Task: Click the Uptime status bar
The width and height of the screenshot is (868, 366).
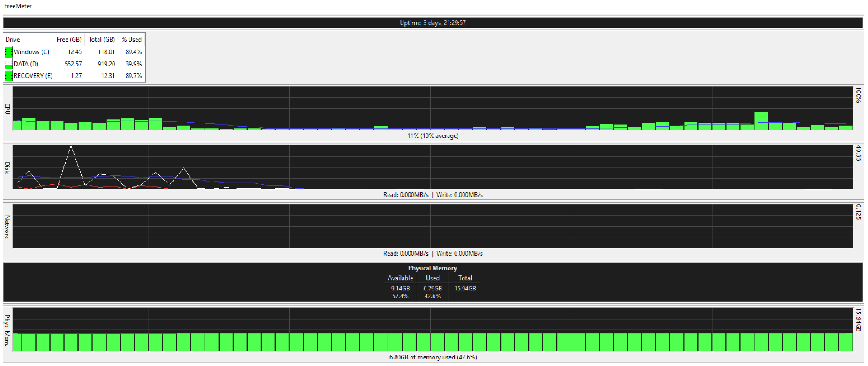Action: pos(433,23)
